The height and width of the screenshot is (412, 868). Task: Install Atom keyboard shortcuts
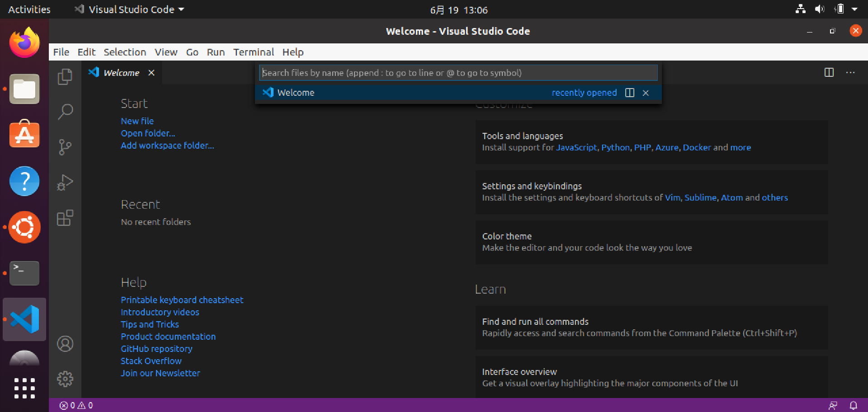tap(731, 198)
